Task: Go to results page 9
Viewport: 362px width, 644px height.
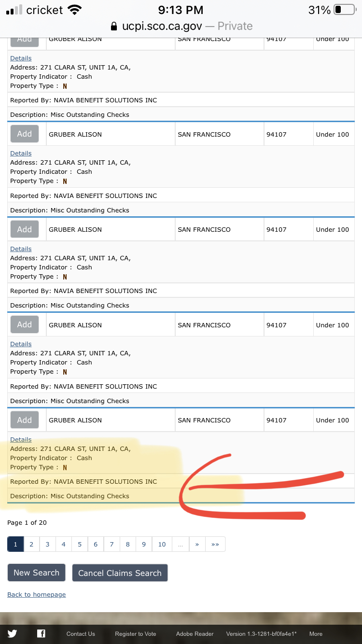Action: (144, 544)
